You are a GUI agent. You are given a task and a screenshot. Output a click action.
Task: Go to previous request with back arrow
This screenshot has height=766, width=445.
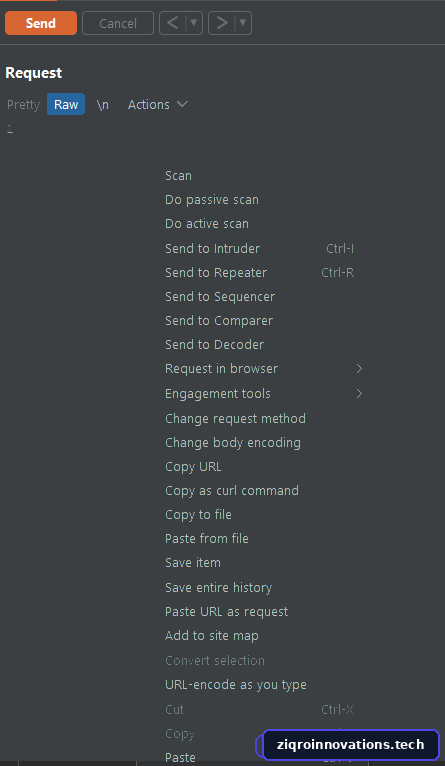click(172, 23)
